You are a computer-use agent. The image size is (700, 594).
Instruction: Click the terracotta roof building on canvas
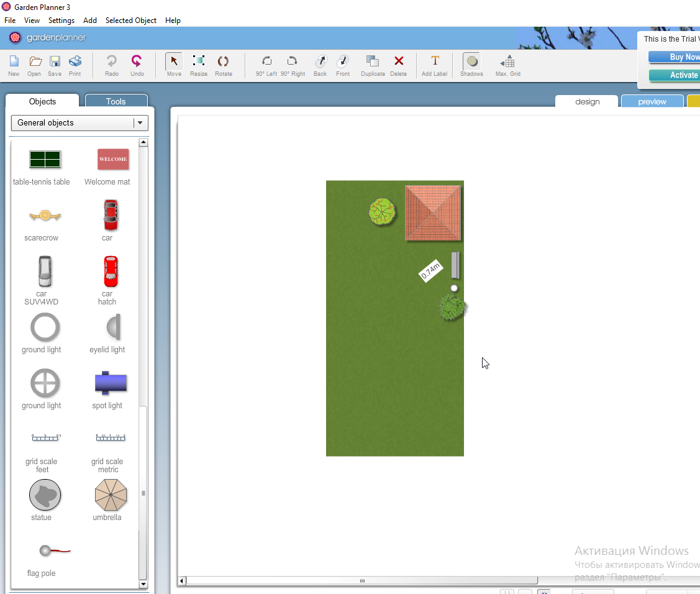click(432, 213)
